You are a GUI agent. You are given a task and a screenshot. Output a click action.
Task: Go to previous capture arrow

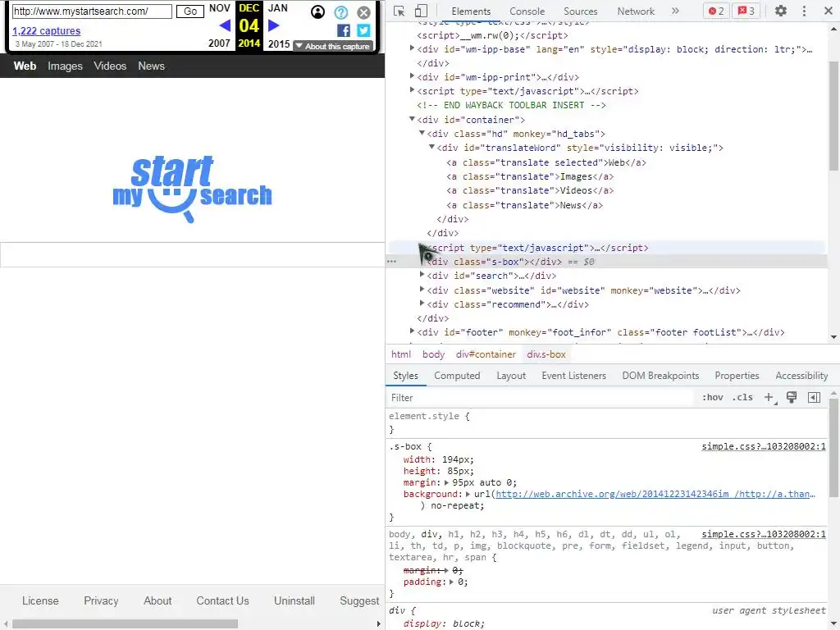(225, 25)
